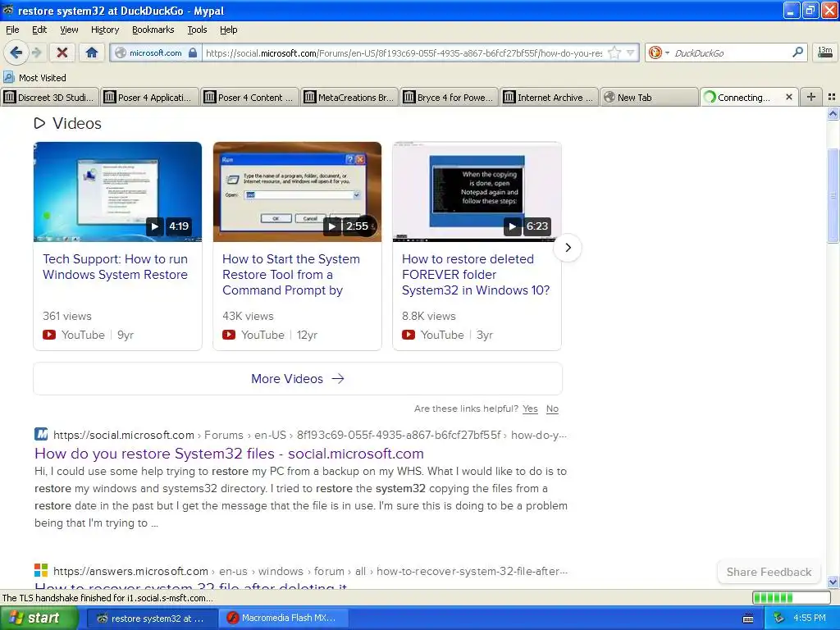Switch to the Internet Archive tab
Viewport: 840px width, 630px height.
point(549,97)
